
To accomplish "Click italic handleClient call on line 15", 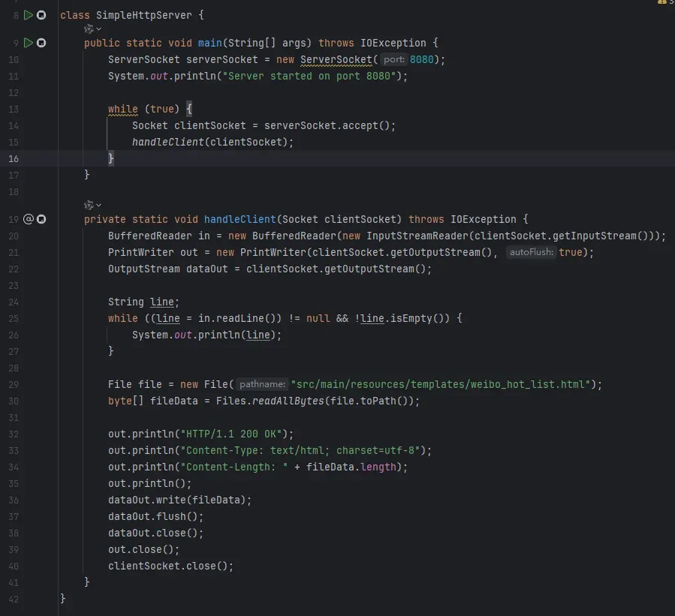I will tap(168, 142).
